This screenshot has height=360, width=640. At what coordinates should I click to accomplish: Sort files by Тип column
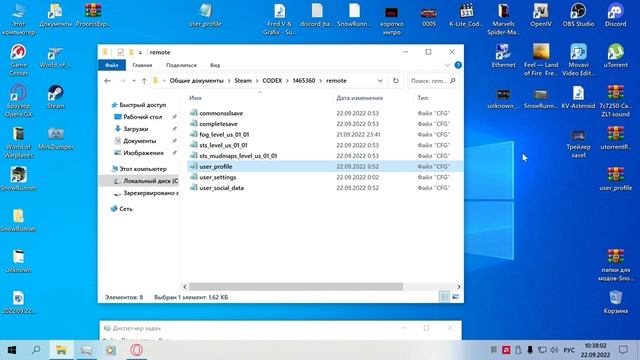[422, 98]
